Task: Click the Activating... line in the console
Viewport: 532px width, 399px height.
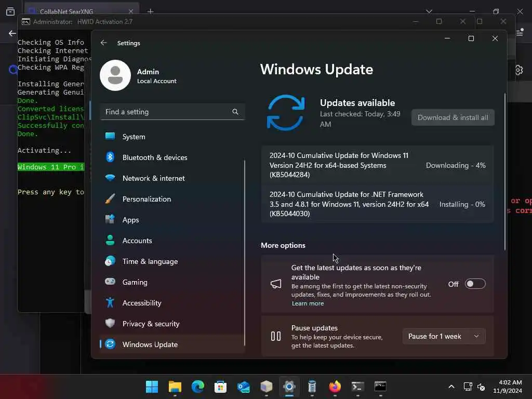Action: (45, 150)
